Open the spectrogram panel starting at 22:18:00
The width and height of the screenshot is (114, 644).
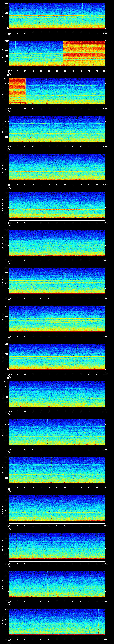[57, 167]
